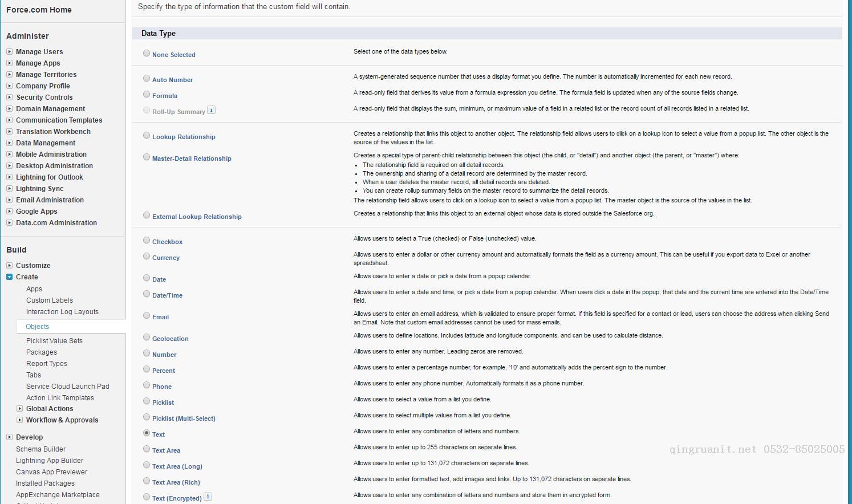Open Report Types link
Image resolution: width=852 pixels, height=504 pixels.
tap(47, 364)
